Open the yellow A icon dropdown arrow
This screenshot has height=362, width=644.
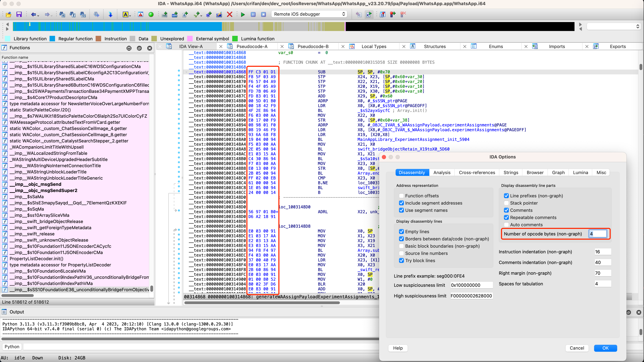pos(130,15)
